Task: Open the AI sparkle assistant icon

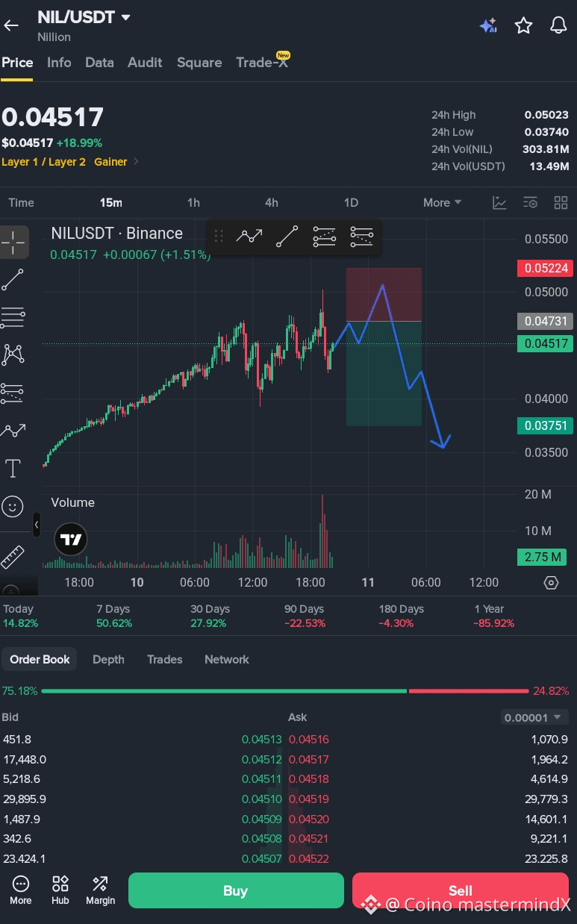Action: pos(488,25)
